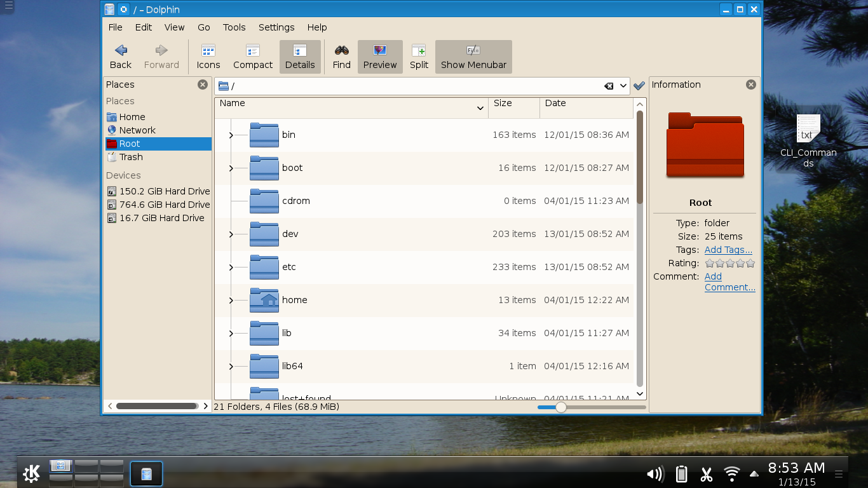This screenshot has width=868, height=488.
Task: Click the Add Tags link
Action: pos(728,250)
